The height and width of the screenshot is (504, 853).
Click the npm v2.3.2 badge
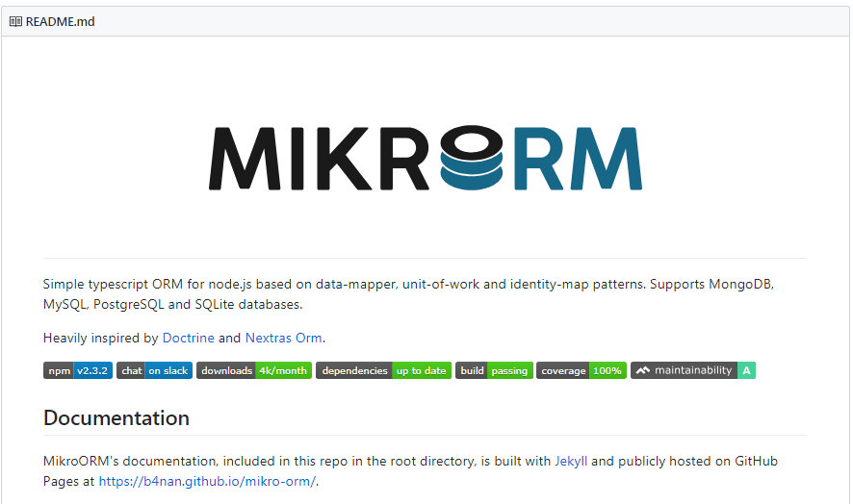[x=78, y=371]
